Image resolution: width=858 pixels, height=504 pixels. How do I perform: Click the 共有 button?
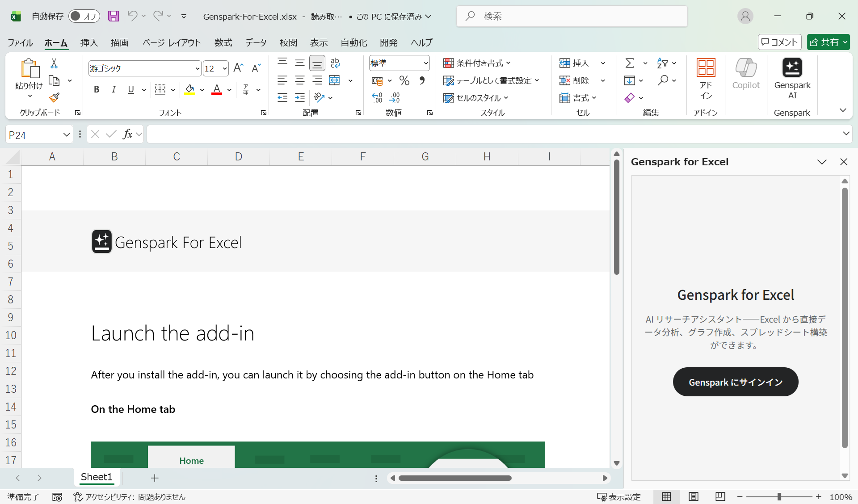coord(829,42)
